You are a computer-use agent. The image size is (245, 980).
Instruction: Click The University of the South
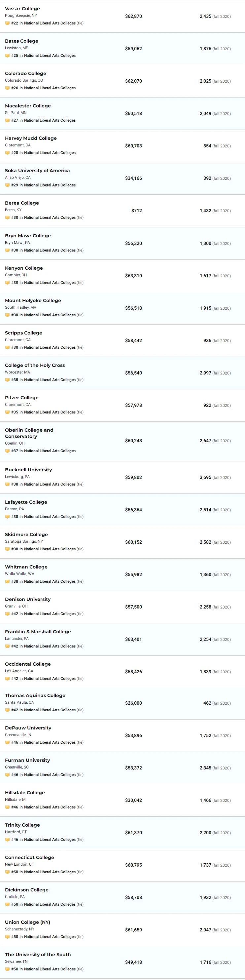[38, 955]
